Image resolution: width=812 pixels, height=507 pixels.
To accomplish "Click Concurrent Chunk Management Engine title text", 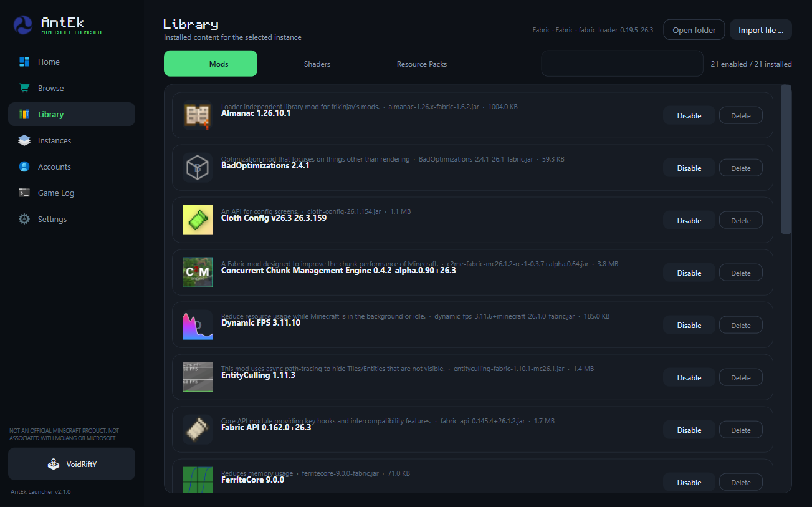I will pos(338,271).
